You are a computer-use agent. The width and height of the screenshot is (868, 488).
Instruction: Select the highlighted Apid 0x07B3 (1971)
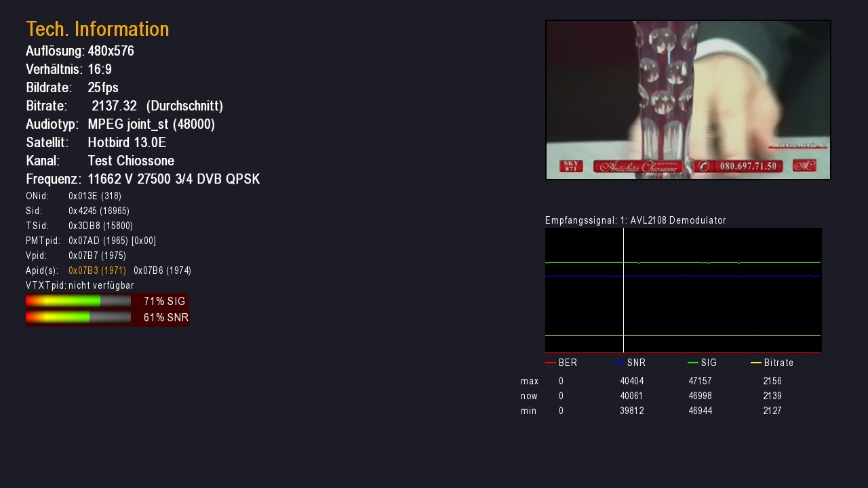97,270
